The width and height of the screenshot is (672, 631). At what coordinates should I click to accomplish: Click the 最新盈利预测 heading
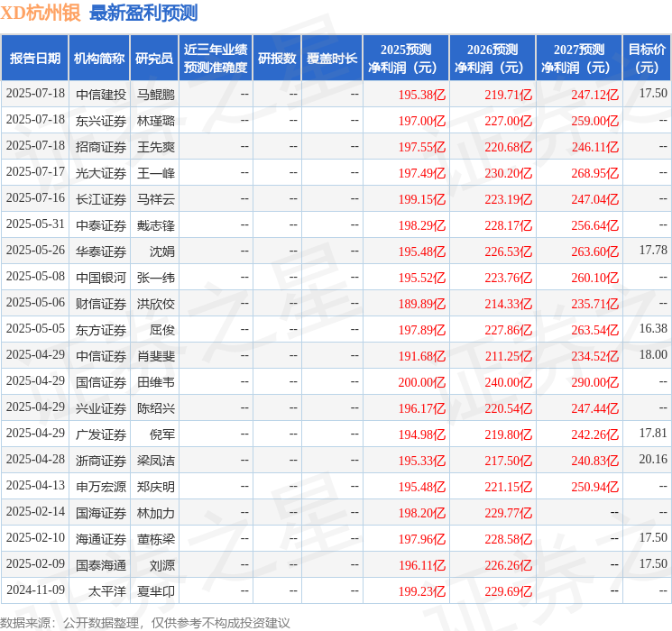point(143,13)
